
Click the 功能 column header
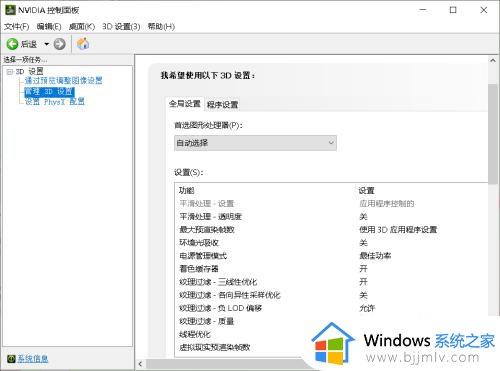[x=186, y=191]
